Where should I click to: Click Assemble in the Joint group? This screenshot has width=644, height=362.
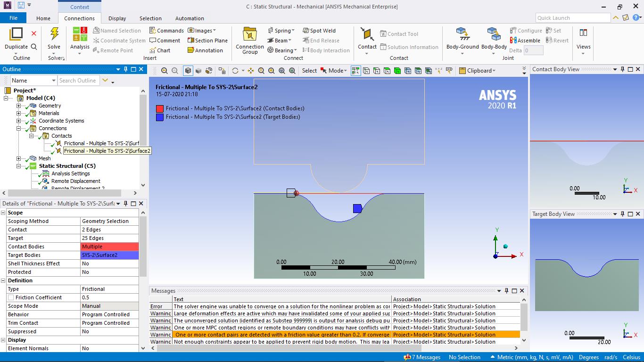[x=525, y=41]
